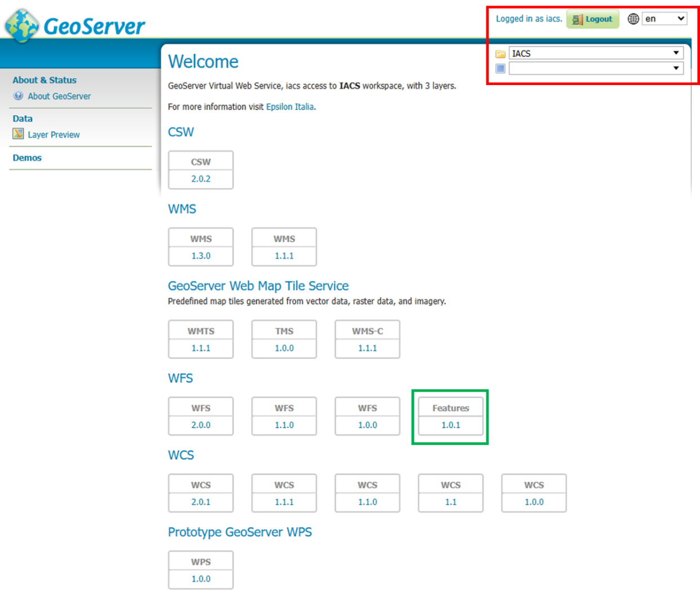Click the Features 1.0.1 service
700x591 pixels.
tap(450, 425)
